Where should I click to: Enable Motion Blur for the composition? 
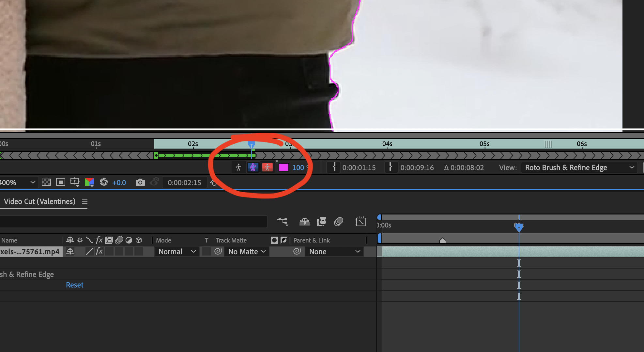(338, 222)
